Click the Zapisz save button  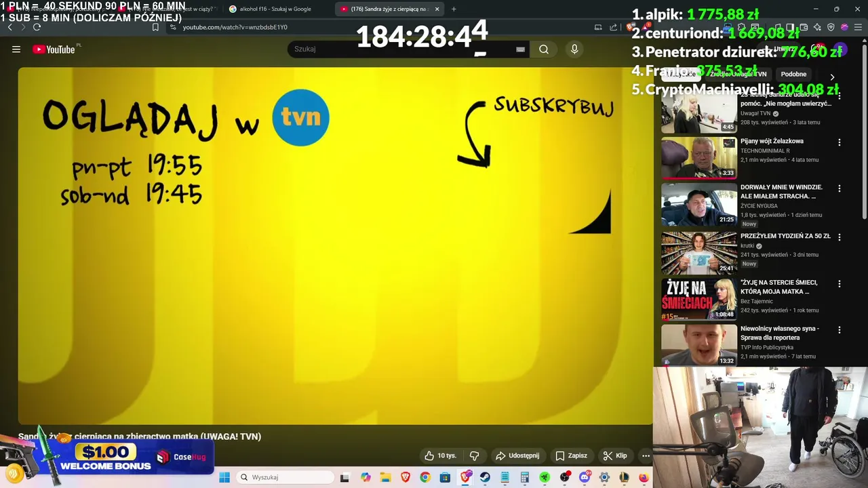[571, 455]
